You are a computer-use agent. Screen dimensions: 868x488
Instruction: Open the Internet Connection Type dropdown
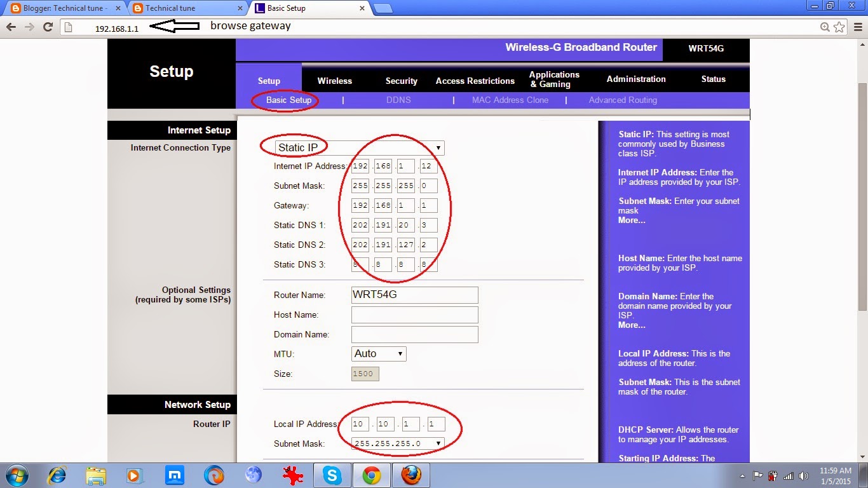click(x=360, y=147)
